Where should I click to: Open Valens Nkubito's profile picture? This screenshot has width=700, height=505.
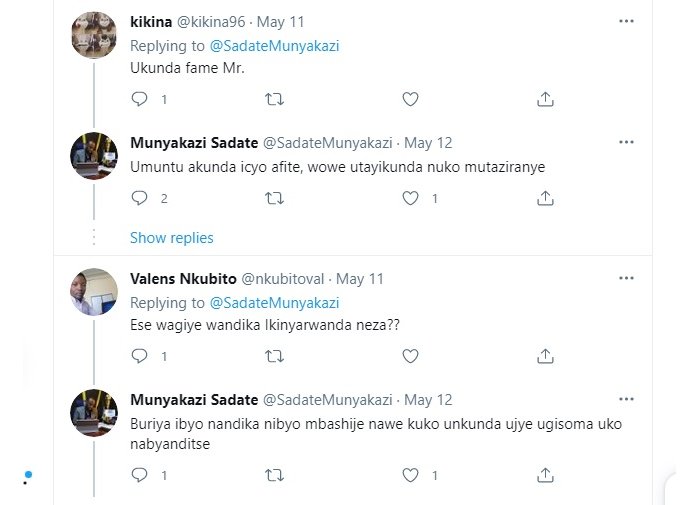95,292
